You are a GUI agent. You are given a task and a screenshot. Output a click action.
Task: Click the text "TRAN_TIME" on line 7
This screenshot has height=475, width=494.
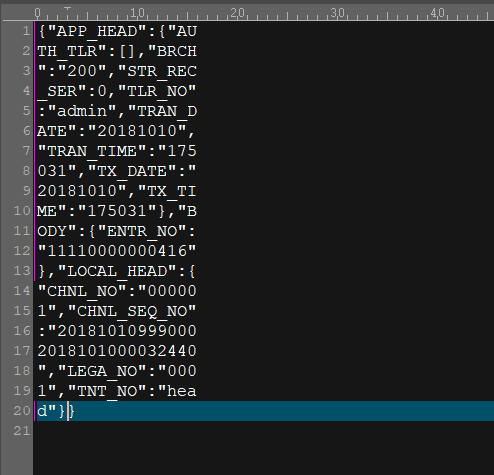92,152
